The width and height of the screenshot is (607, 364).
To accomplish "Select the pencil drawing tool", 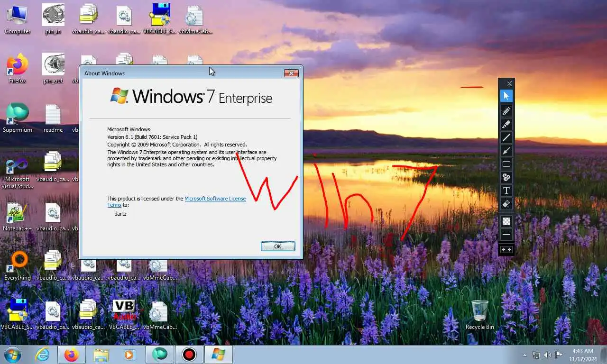I will click(x=506, y=111).
